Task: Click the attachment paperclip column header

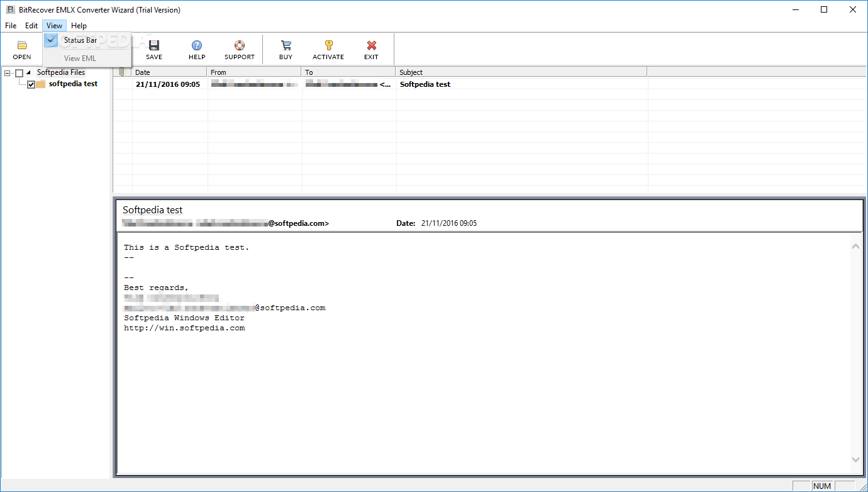Action: pos(122,72)
